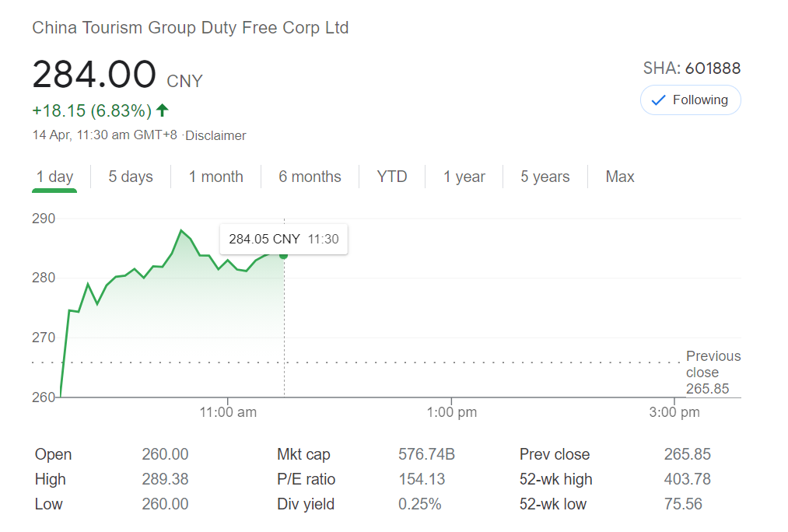Screen dimensions: 788x532
Task: Click the Mkt cap value 576.74B
Action: [x=426, y=454]
